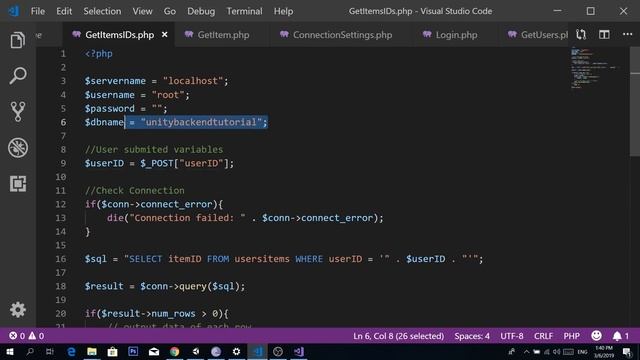640x360 pixels.
Task: Launch Microsoft Edge from the taskbar
Action: click(71, 351)
